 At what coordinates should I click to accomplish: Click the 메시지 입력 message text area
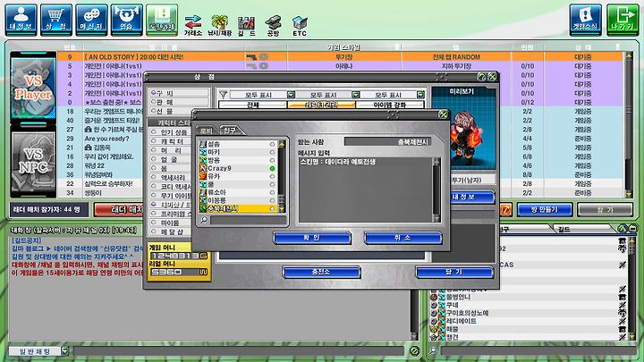365,189
